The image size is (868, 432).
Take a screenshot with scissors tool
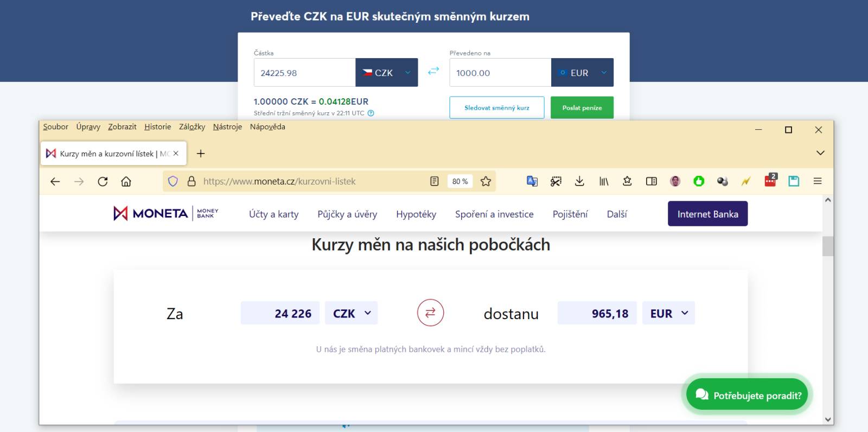pos(556,181)
